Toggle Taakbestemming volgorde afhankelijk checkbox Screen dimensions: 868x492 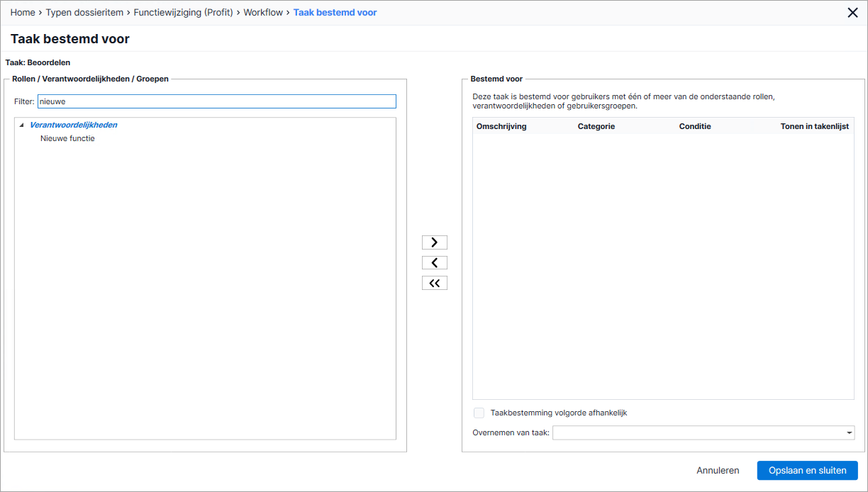(479, 413)
